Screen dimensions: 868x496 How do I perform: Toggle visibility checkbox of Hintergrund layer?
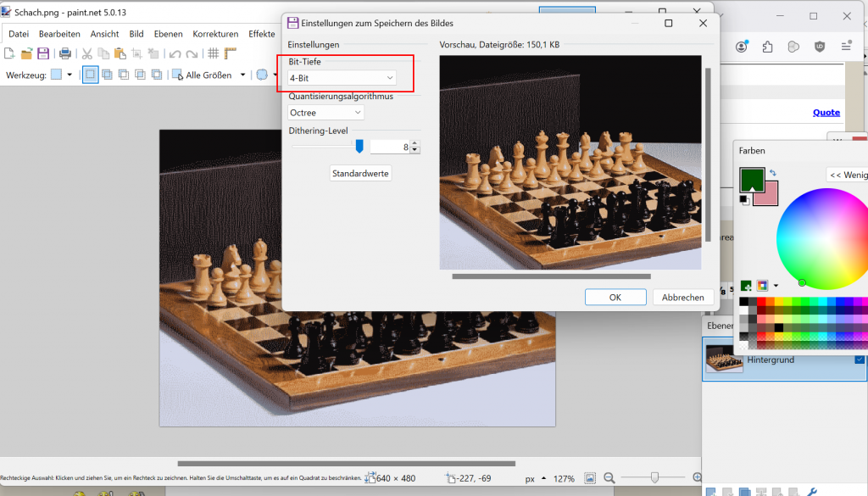[860, 359]
